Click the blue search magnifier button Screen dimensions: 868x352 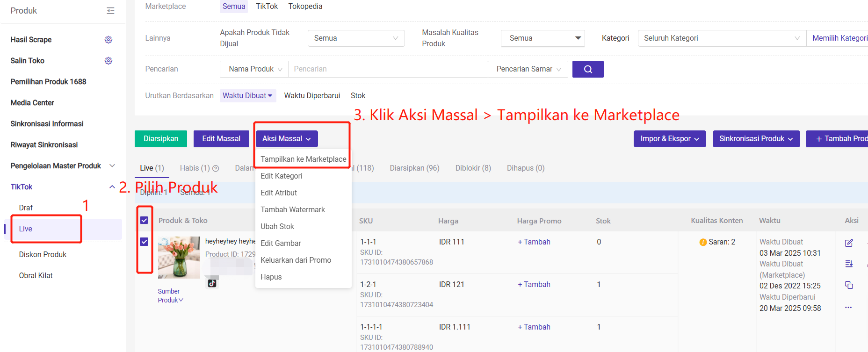click(x=588, y=69)
